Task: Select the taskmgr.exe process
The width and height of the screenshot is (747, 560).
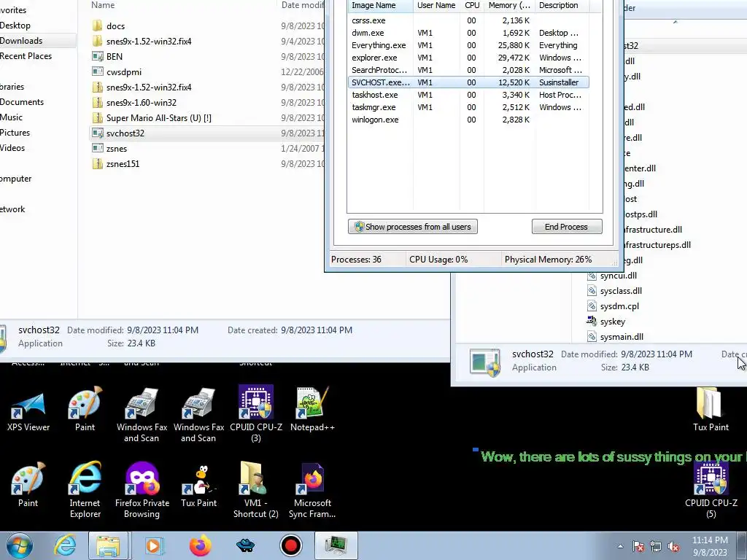Action: (x=468, y=107)
